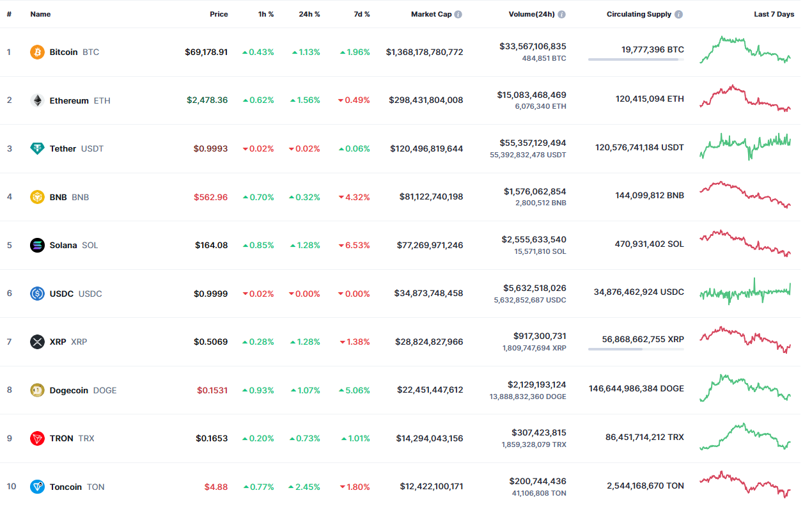Open Solana 7-day sparkline chart
This screenshot has height=511, width=812.
click(746, 244)
